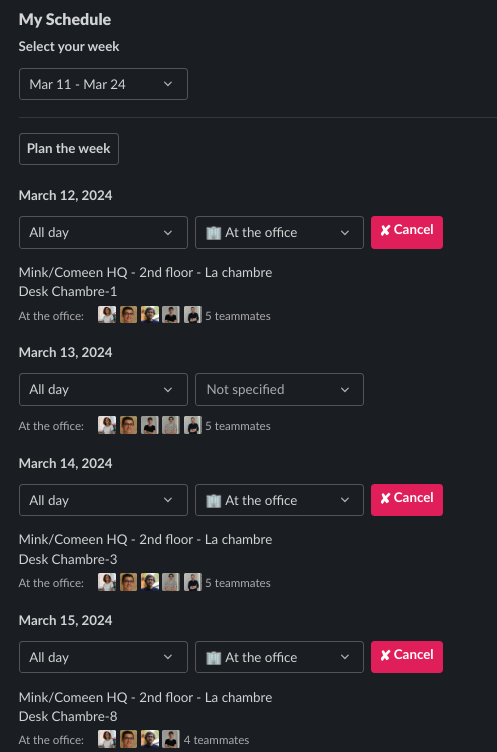Click 4 teammates label under March 15
Viewport: 497px width, 752px height.
pyautogui.click(x=216, y=740)
